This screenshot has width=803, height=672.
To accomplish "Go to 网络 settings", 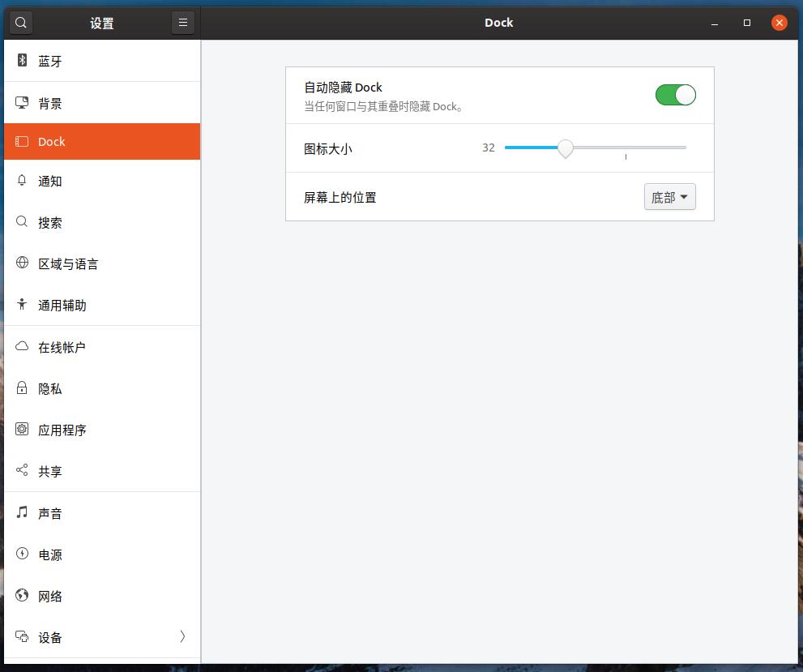I will coord(102,596).
